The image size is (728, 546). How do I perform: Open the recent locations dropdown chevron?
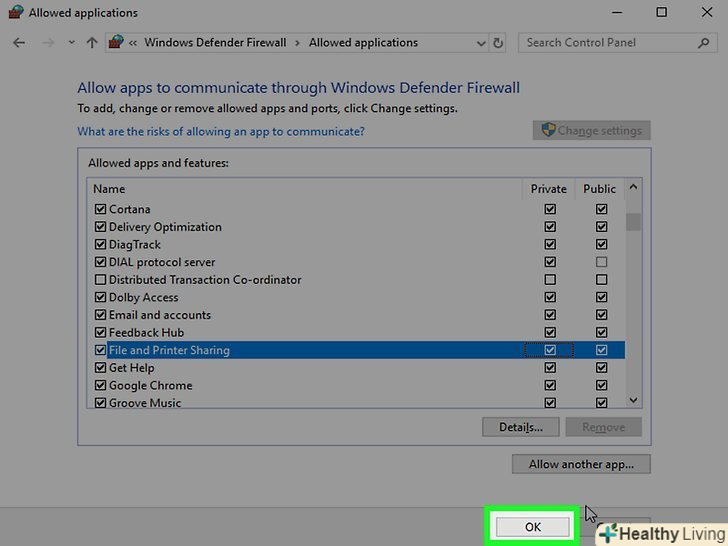click(71, 43)
